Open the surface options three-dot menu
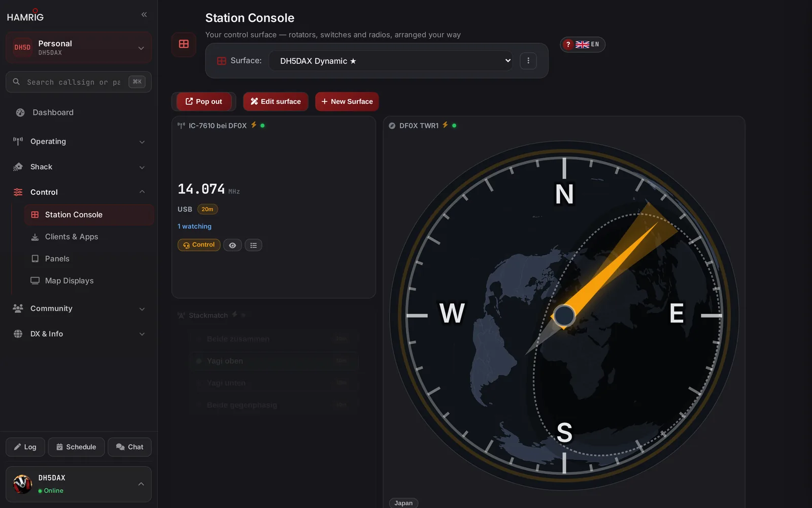Viewport: 812px width, 508px height. coord(528,60)
